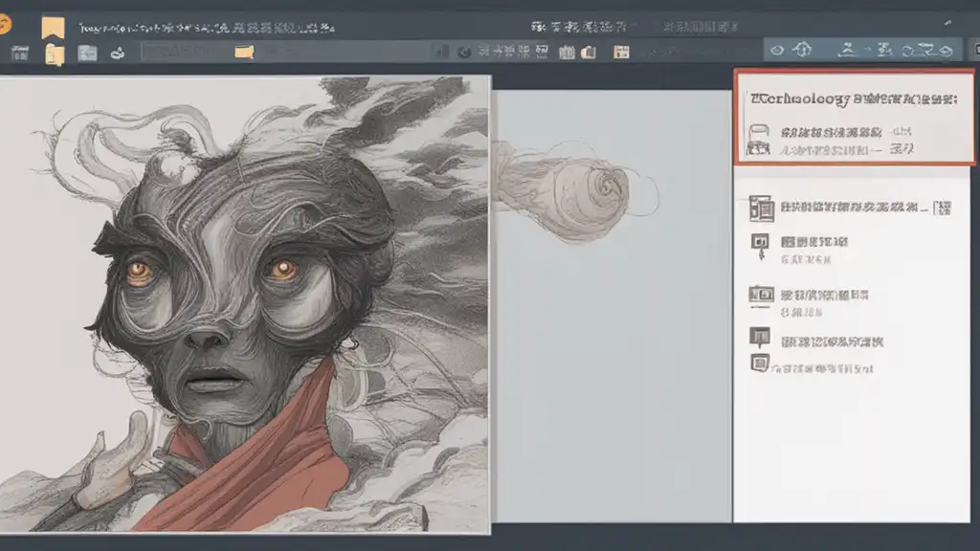Click the orange bookmark icon in title bar
Viewport: 980px width, 551px height.
pos(53,26)
